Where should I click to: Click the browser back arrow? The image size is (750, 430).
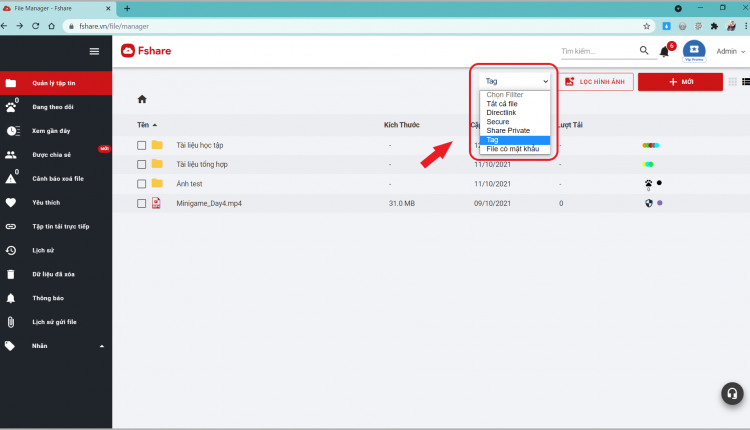[4, 26]
